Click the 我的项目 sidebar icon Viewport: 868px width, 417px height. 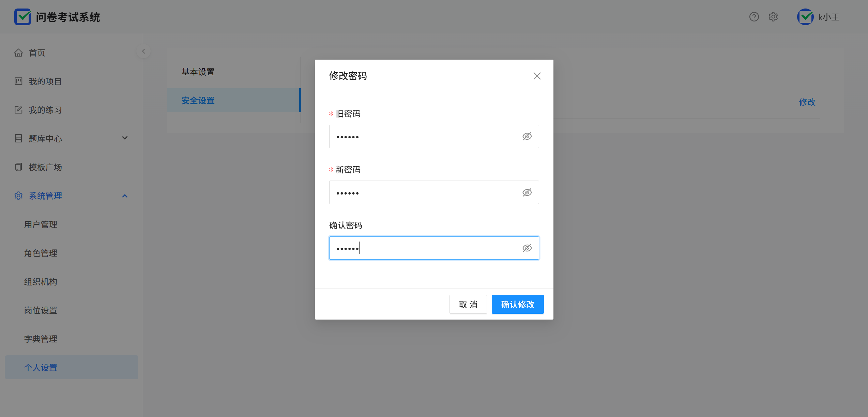point(18,81)
